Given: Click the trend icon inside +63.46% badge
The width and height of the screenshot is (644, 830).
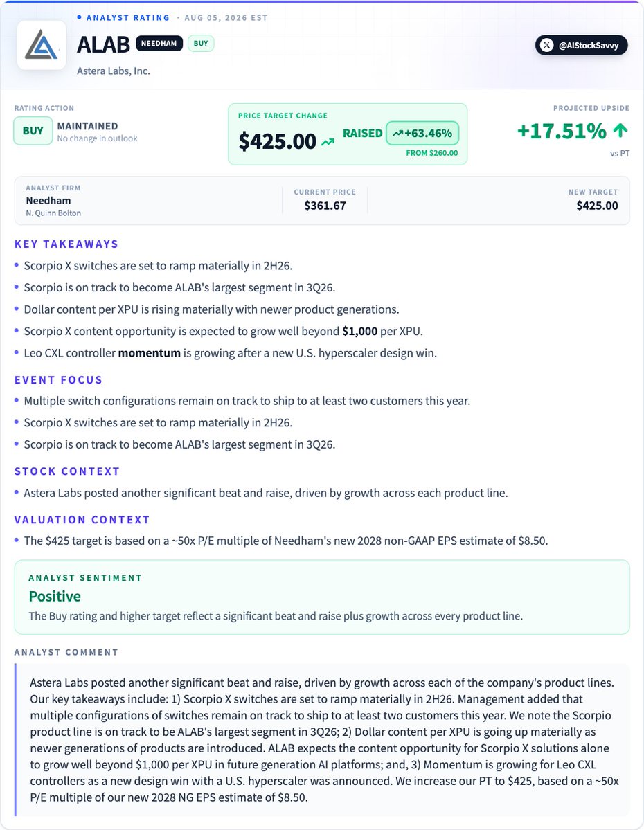Looking at the screenshot, I should [x=397, y=134].
